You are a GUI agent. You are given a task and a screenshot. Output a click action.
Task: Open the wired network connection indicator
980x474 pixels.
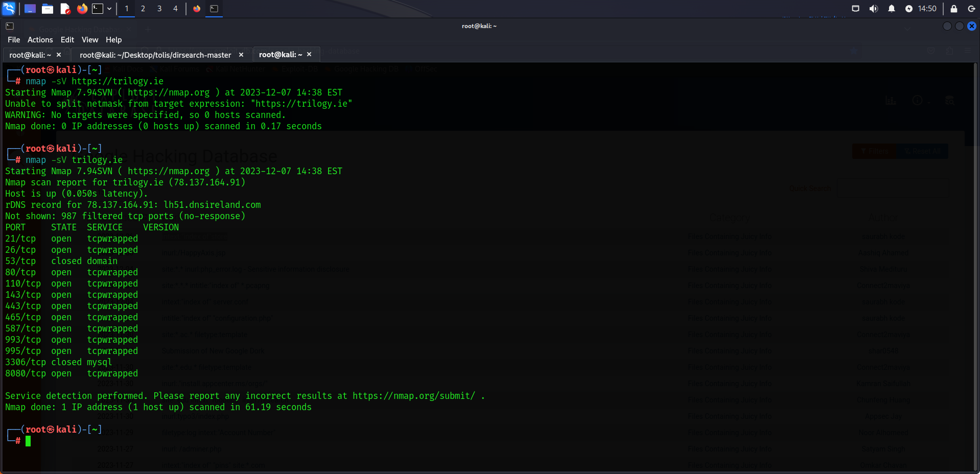856,9
